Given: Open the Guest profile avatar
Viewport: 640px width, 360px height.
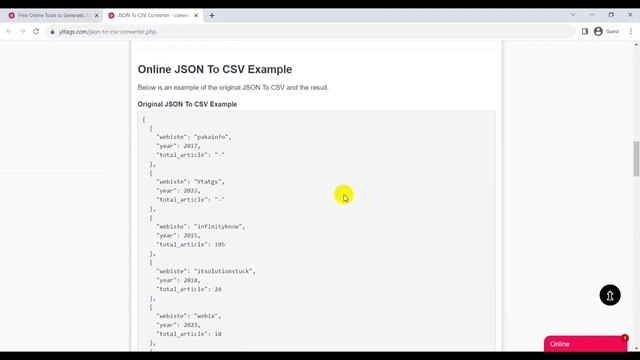Looking at the screenshot, I should click(x=598, y=31).
